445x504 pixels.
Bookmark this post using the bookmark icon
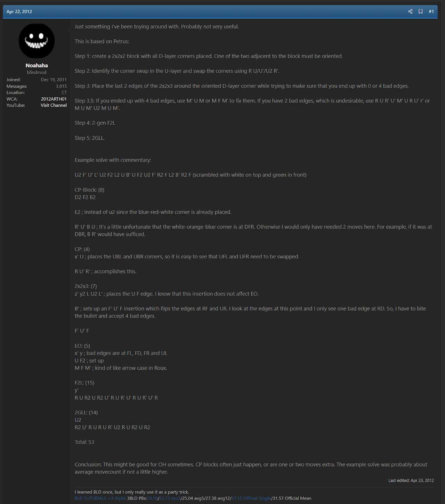click(x=421, y=11)
